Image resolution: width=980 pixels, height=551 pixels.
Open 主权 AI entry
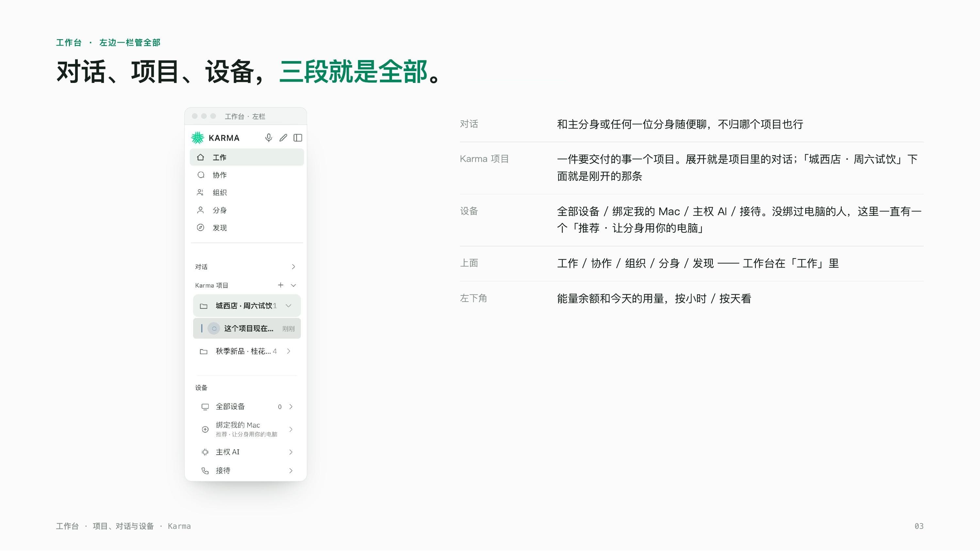point(247,452)
